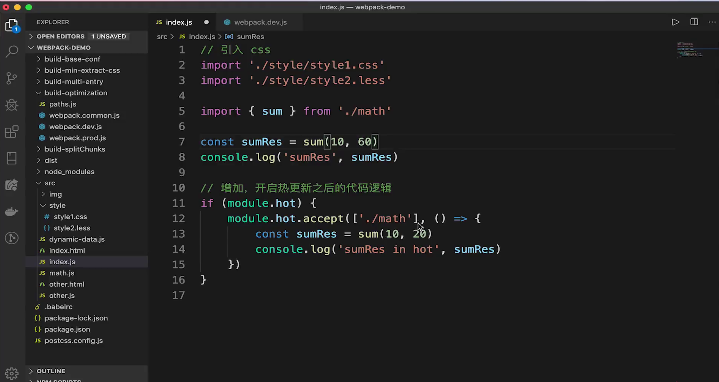Viewport: 719px width, 382px height.
Task: Open dynamic-data.js file
Action: coord(87,239)
